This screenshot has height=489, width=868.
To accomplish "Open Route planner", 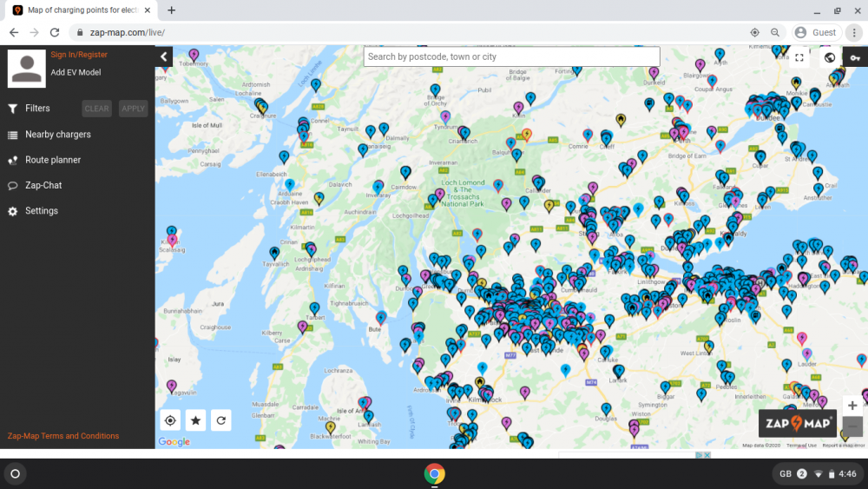I will pyautogui.click(x=53, y=160).
